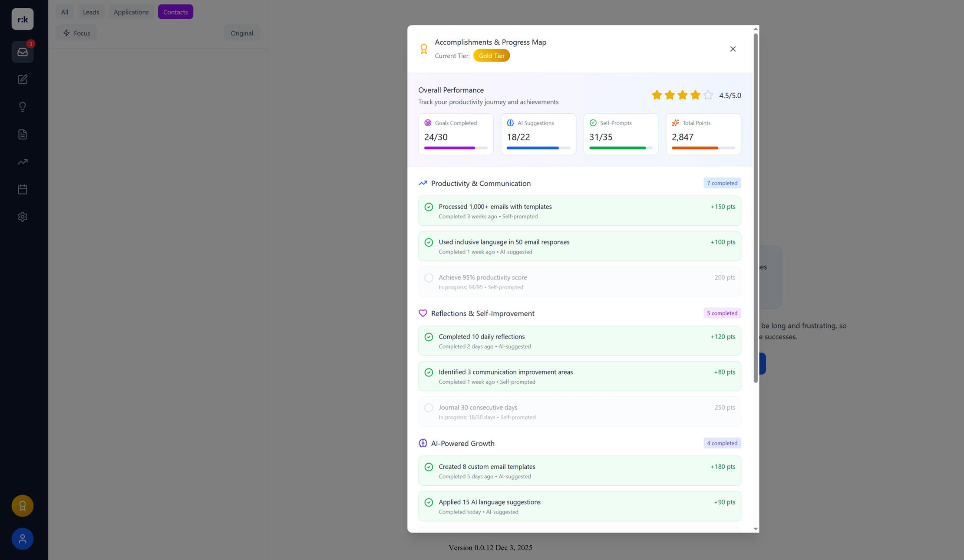Screen dimensions: 964x560
Task: Check the Achieve 95% productivity score circle
Action: click(429, 278)
